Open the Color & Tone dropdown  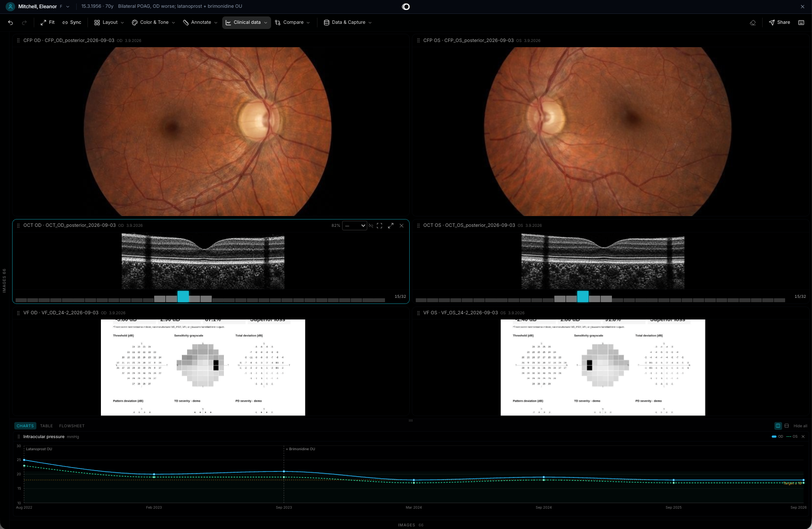[x=153, y=23]
